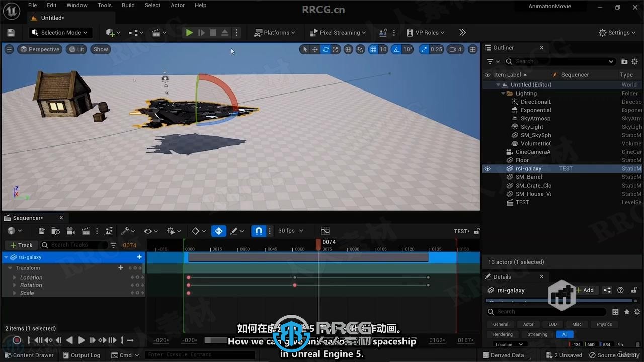Toggle scale snapping in the viewport
Image resolution: width=644 pixels, height=362 pixels.
click(424, 49)
